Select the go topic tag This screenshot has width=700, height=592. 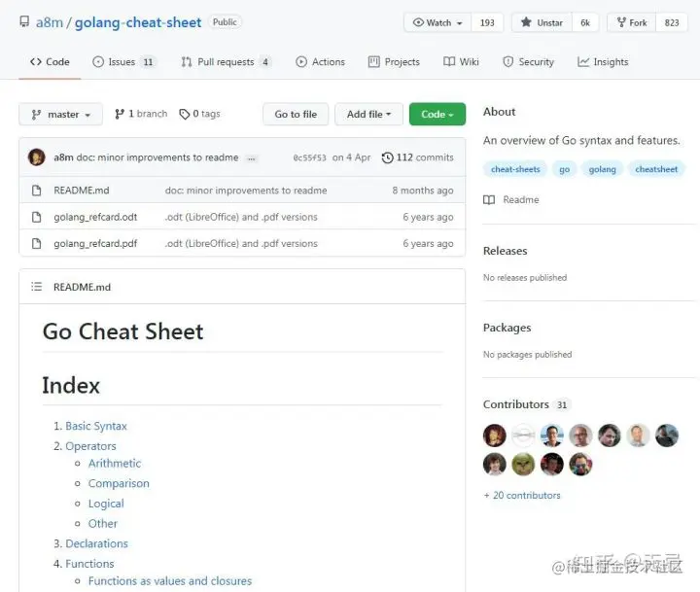pos(564,169)
